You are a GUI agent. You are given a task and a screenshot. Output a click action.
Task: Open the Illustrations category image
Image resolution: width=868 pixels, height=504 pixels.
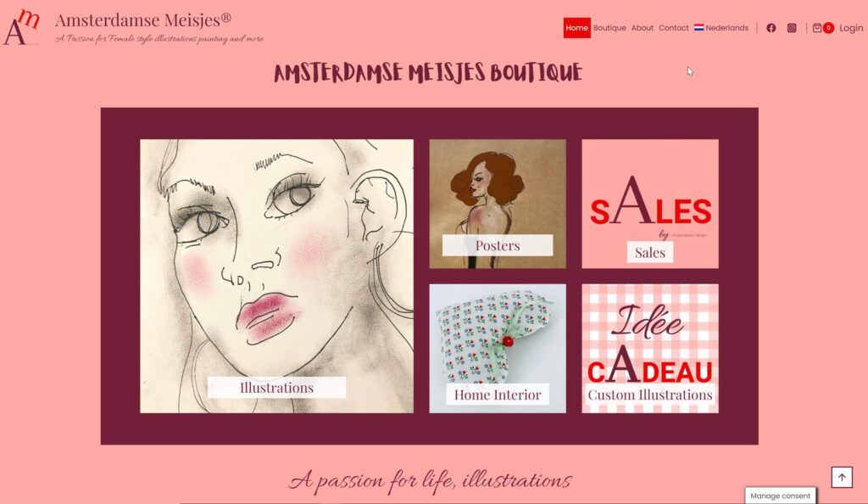coord(277,276)
